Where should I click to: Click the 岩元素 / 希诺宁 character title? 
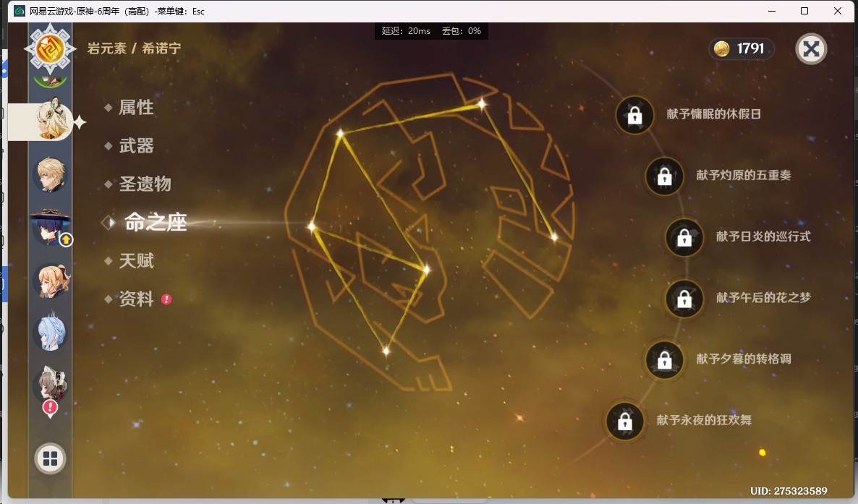pyautogui.click(x=134, y=48)
